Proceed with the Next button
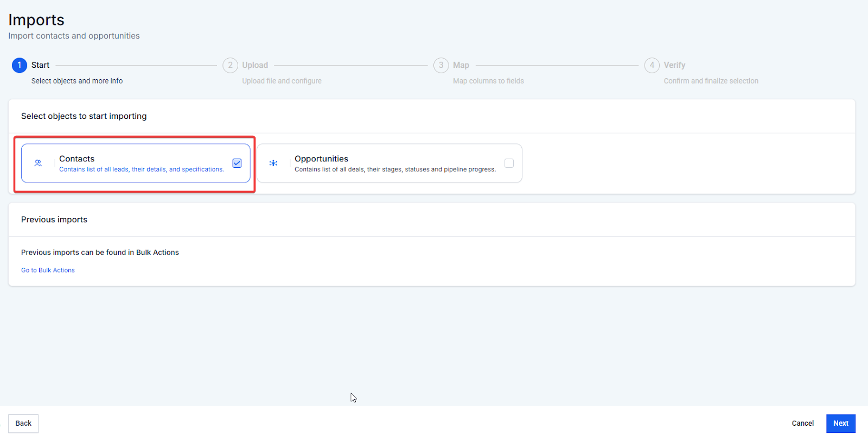 pyautogui.click(x=841, y=424)
